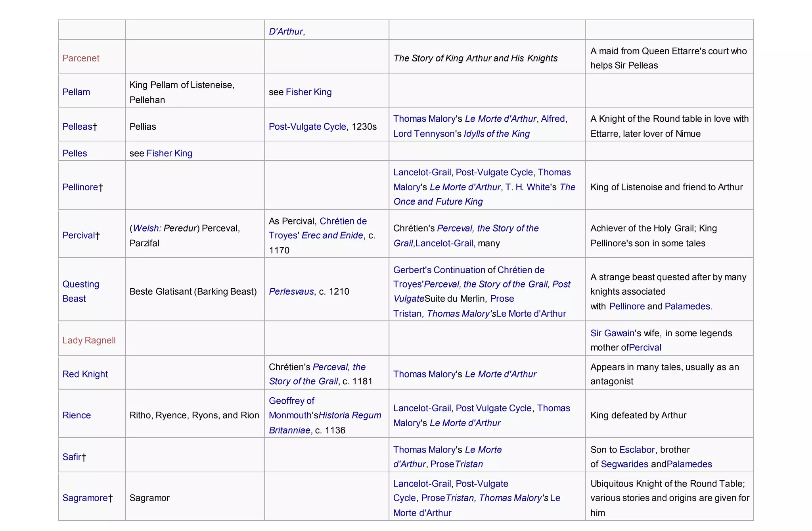
Task: Follow the Red Knight link
Action: (x=85, y=374)
